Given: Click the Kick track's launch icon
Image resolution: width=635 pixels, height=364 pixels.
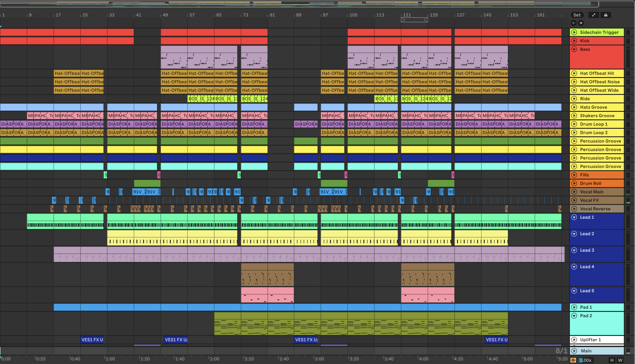Looking at the screenshot, I should pos(574,41).
